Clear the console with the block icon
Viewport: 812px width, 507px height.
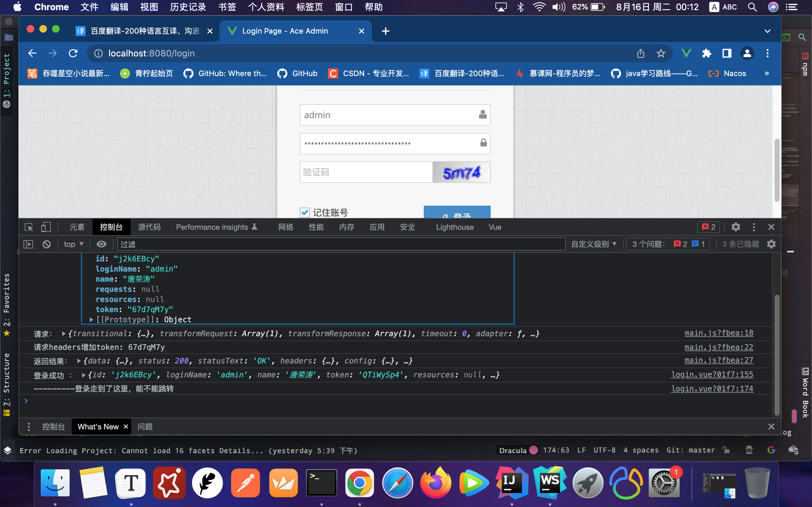tap(47, 244)
